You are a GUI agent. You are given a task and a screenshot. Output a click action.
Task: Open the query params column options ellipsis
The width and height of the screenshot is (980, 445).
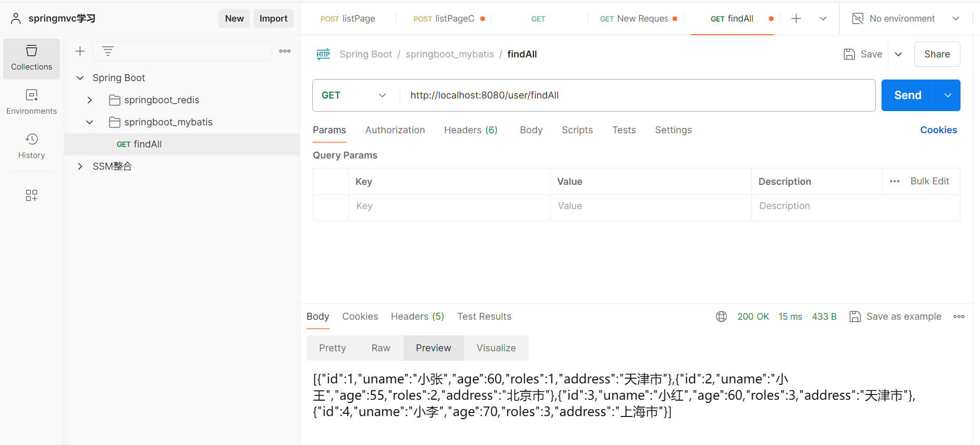(x=895, y=181)
